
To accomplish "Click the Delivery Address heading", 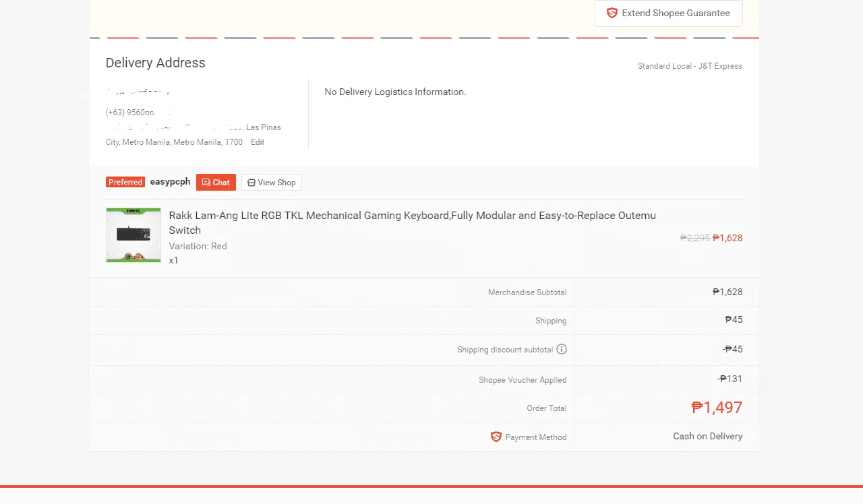I will pyautogui.click(x=156, y=63).
